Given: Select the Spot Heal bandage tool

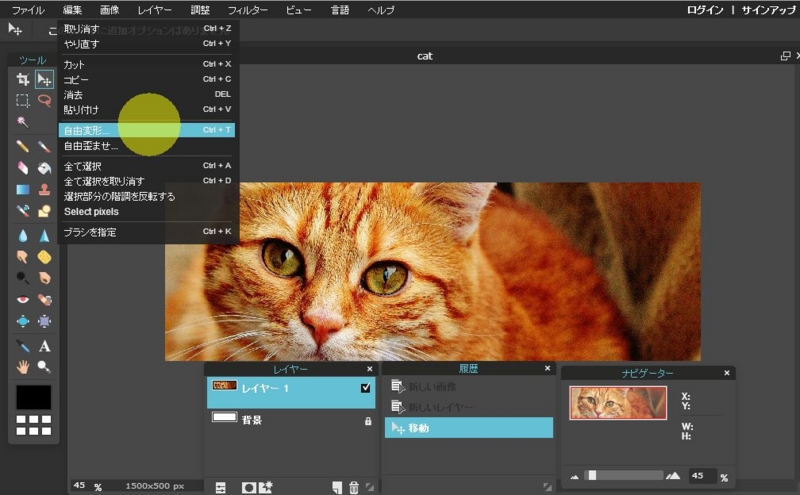Looking at the screenshot, I should pyautogui.click(x=44, y=300).
